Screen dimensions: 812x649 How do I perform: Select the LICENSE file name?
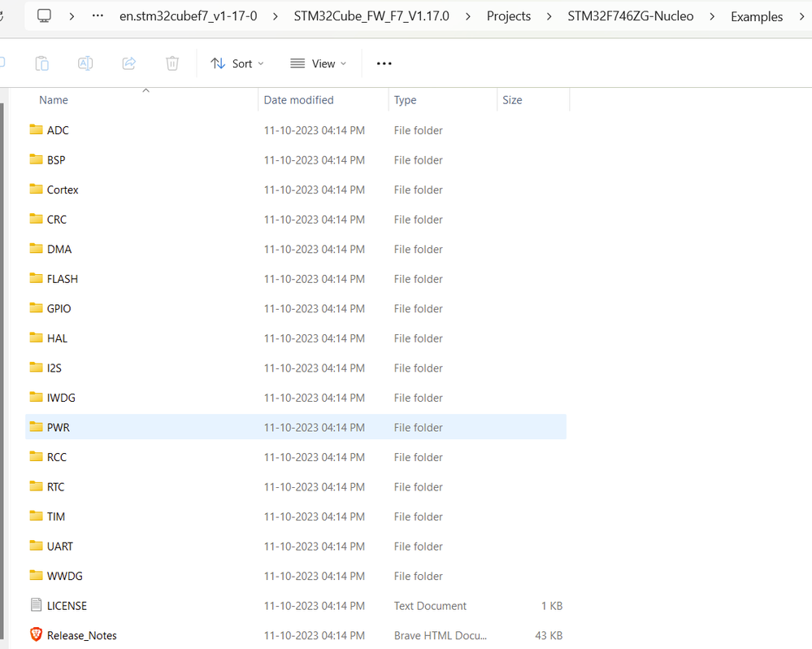(x=67, y=606)
